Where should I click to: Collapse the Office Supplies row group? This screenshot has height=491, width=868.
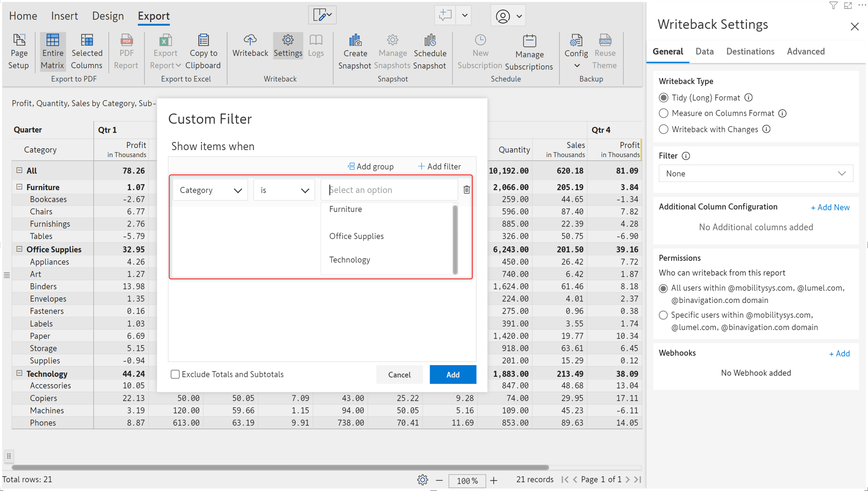pyautogui.click(x=19, y=249)
